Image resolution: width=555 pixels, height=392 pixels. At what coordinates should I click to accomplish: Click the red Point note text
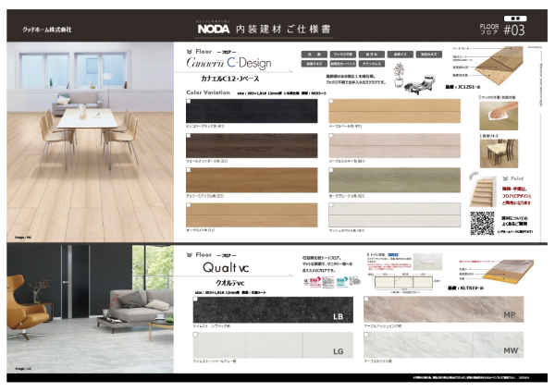pos(516,196)
